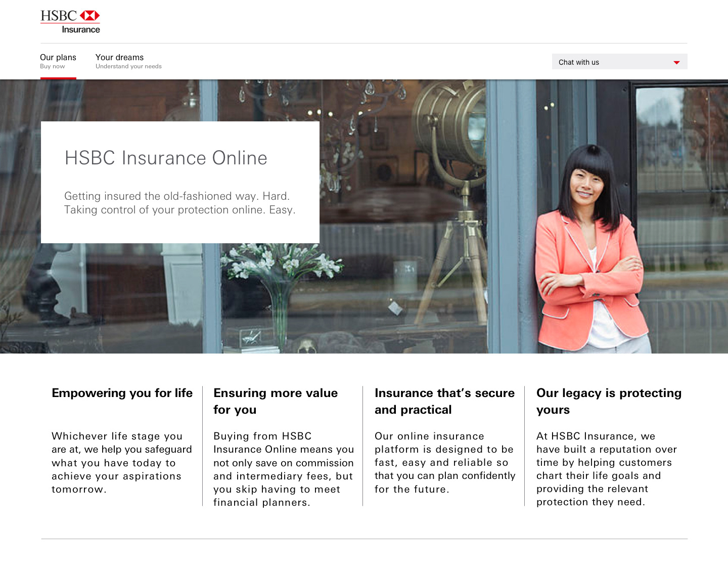This screenshot has width=728, height=570.
Task: Select the Ensuring more value for you heading
Action: 276,401
